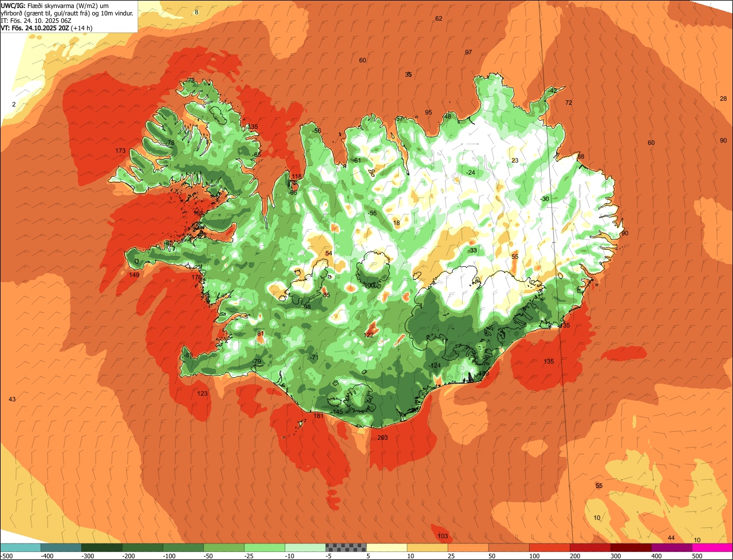
Task: Click the map value -98
Action: pos(306,307)
